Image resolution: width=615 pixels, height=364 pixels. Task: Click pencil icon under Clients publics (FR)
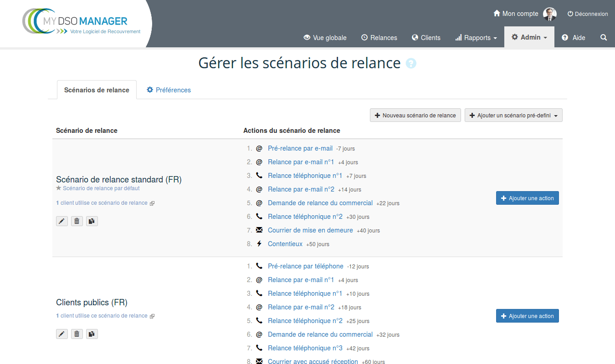pos(62,334)
